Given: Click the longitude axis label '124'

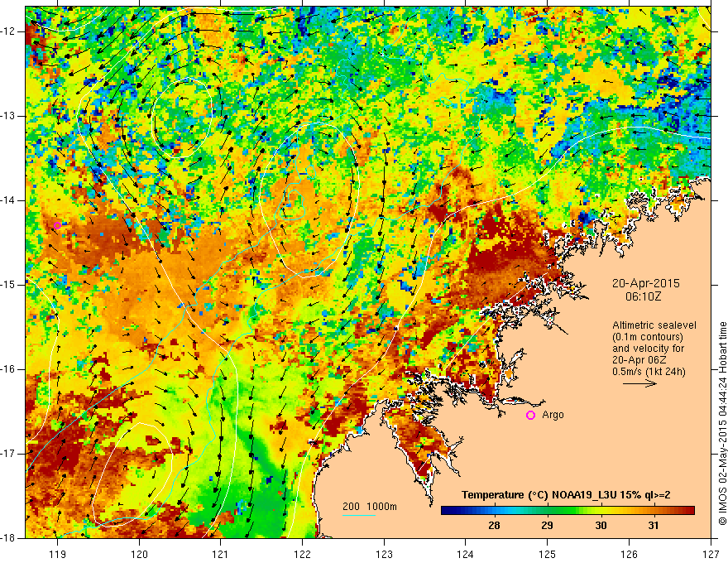Looking at the screenshot, I should coord(466,554).
